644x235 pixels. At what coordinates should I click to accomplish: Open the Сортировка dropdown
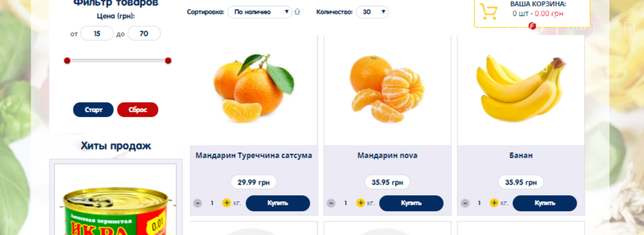[260, 12]
